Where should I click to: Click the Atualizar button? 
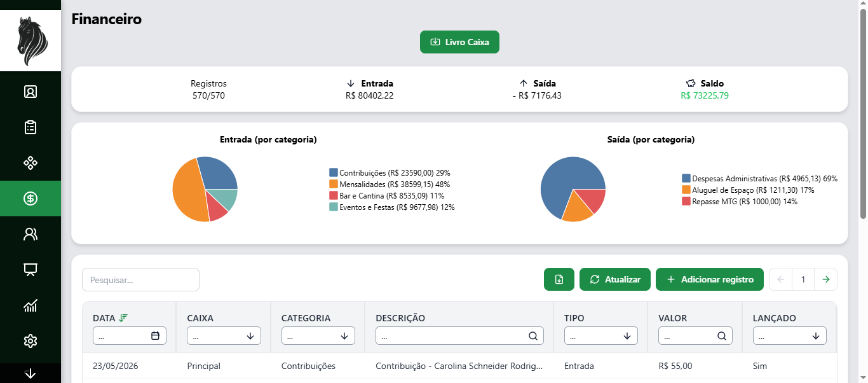(x=614, y=279)
